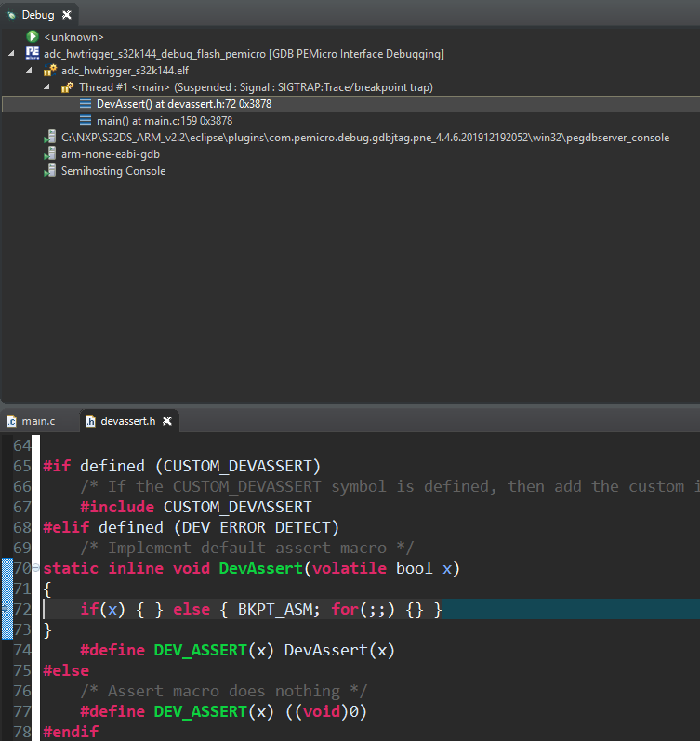The width and height of the screenshot is (700, 741).
Task: Click stack frame icon for main()
Action: click(86, 120)
